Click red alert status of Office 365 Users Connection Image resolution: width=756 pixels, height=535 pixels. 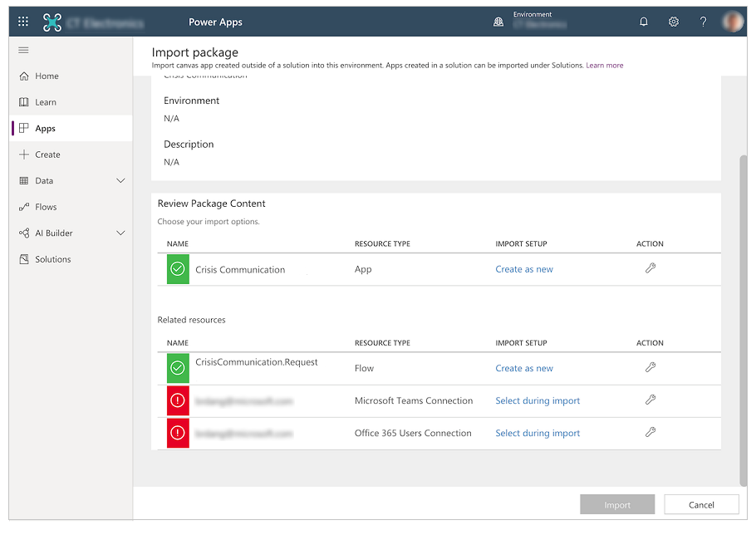pyautogui.click(x=178, y=433)
